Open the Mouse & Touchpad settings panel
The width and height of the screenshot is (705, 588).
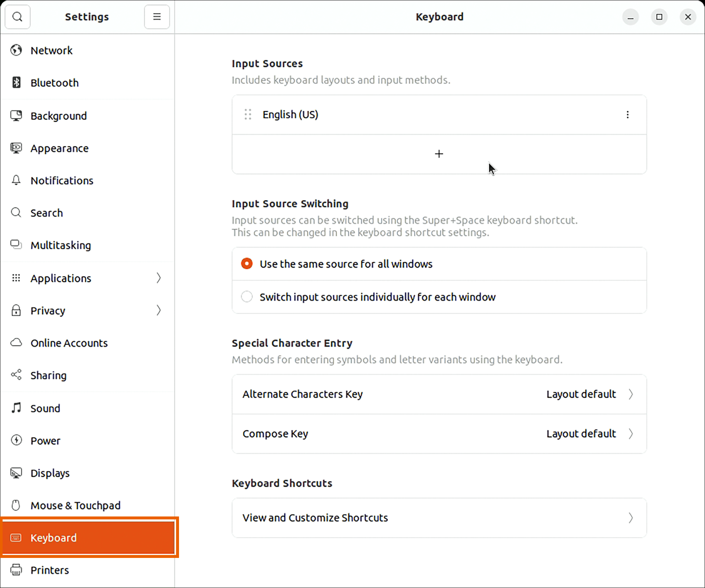coord(75,505)
